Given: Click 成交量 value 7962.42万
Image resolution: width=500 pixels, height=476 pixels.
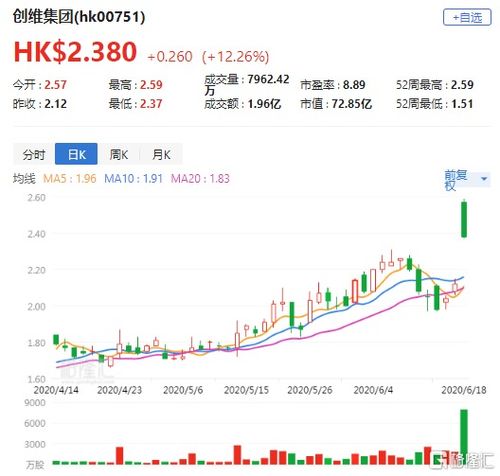Looking at the screenshot, I should (247, 85).
